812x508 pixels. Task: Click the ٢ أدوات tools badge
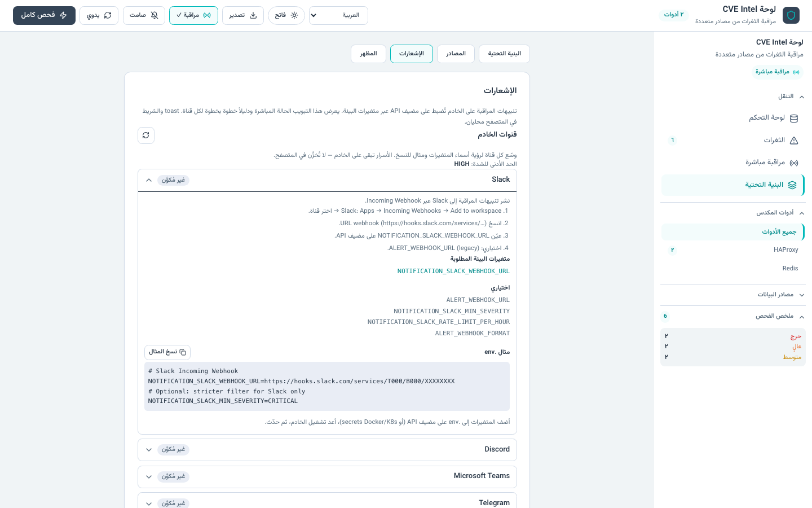[674, 15]
